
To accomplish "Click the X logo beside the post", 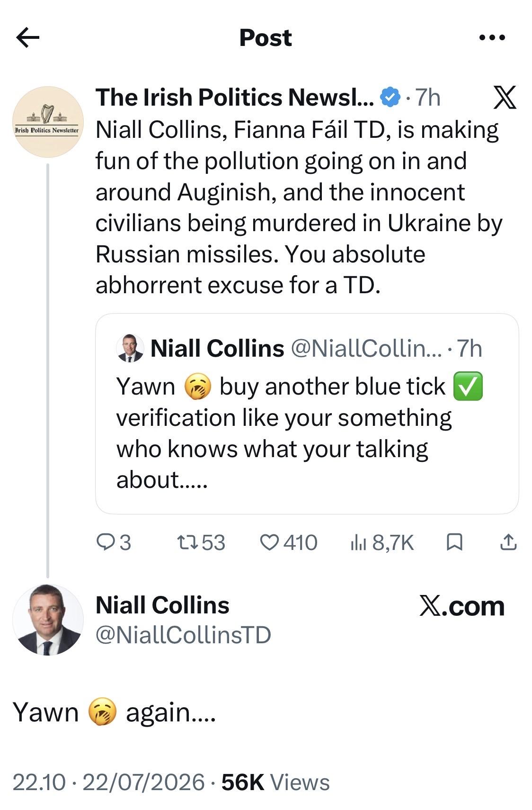I will [505, 98].
